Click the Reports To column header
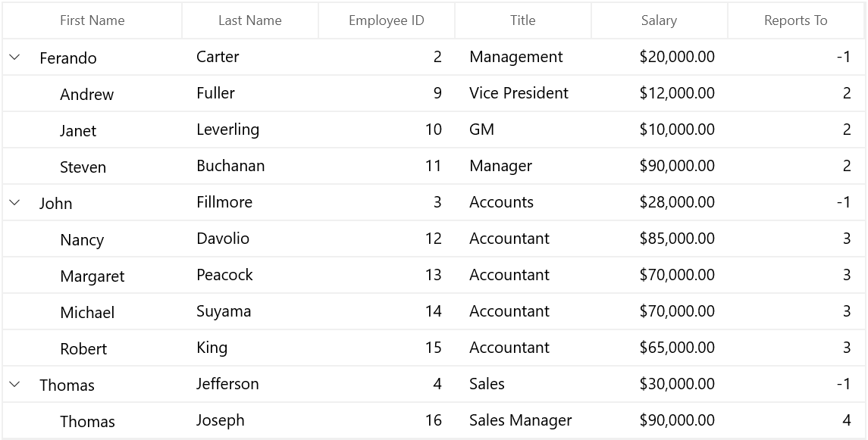The width and height of the screenshot is (868, 440). click(x=795, y=20)
